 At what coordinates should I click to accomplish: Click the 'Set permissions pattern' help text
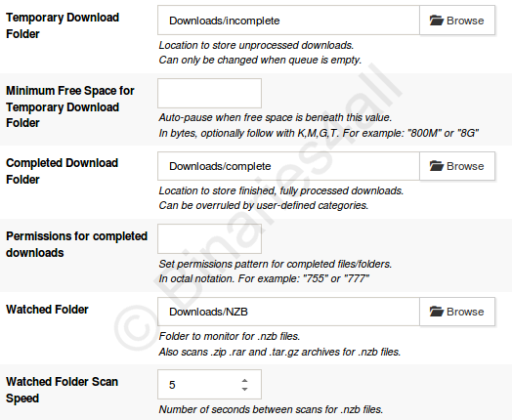[276, 264]
